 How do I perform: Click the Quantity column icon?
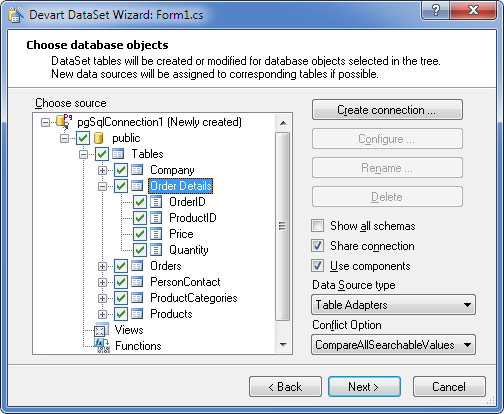coord(156,250)
